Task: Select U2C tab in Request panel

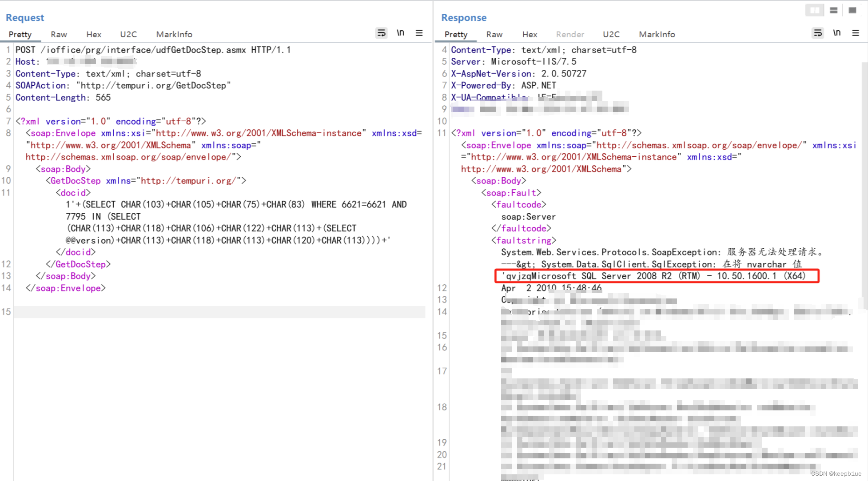Action: pos(128,34)
